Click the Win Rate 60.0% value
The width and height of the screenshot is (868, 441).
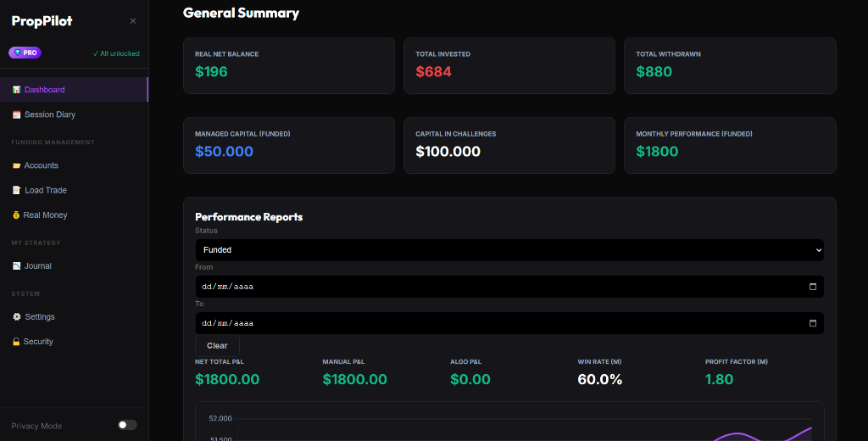point(600,379)
